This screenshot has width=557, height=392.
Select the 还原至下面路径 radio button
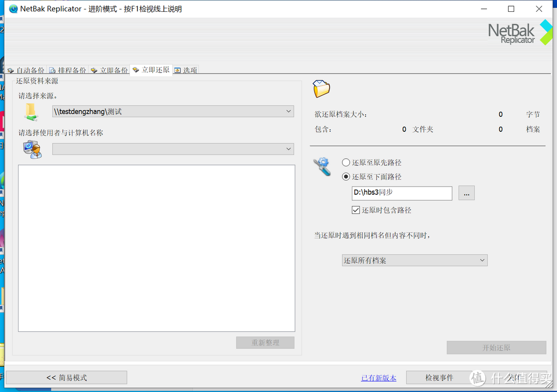(346, 177)
